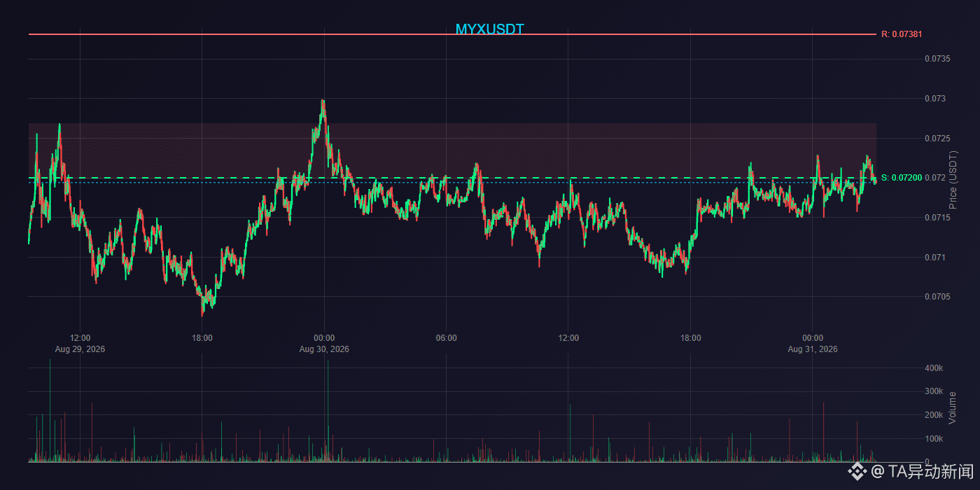Click the 400k volume axis tick

[x=934, y=367]
